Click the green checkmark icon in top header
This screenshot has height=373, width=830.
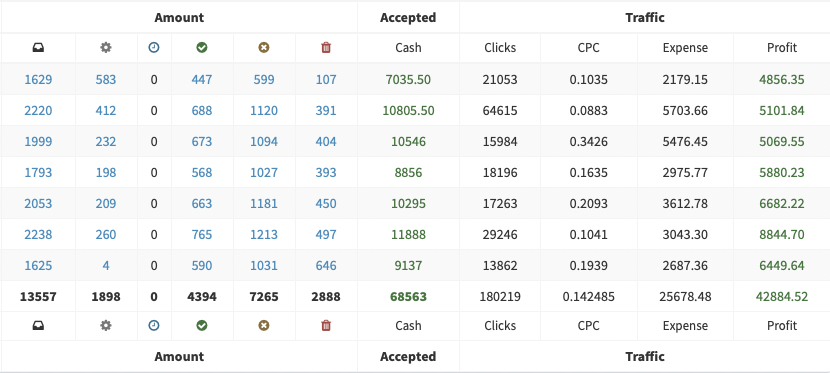tap(202, 48)
